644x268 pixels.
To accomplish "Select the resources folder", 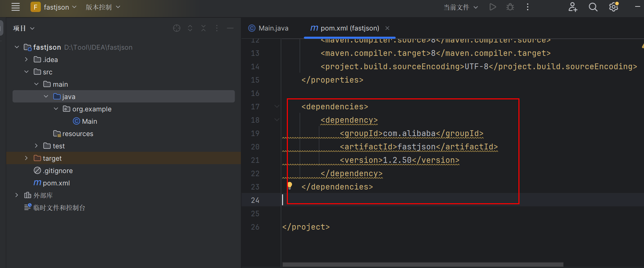I will 73,134.
